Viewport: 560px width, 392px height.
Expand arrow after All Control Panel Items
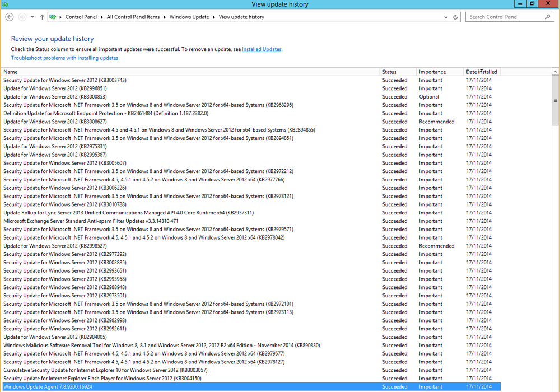point(165,17)
